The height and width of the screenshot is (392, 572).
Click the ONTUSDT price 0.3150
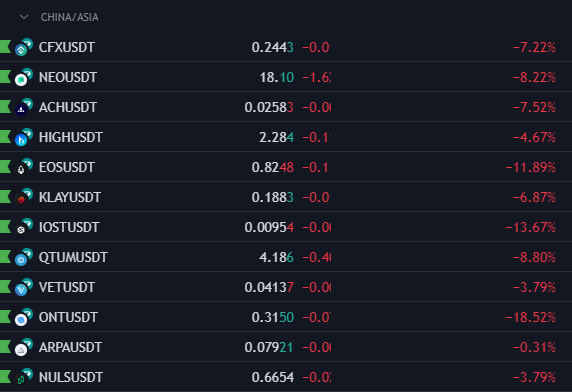[x=273, y=317]
